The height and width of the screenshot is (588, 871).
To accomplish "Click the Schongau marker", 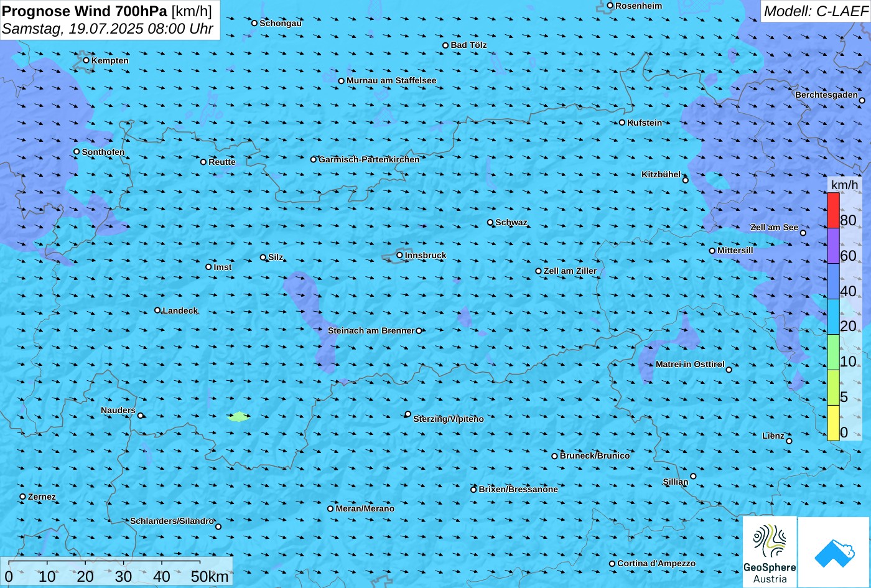I will tap(254, 23).
